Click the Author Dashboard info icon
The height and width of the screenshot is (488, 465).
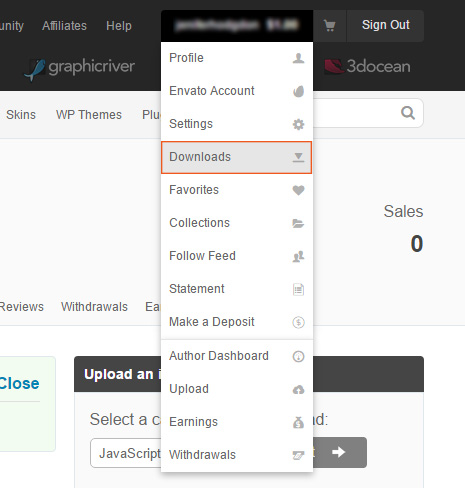click(298, 356)
